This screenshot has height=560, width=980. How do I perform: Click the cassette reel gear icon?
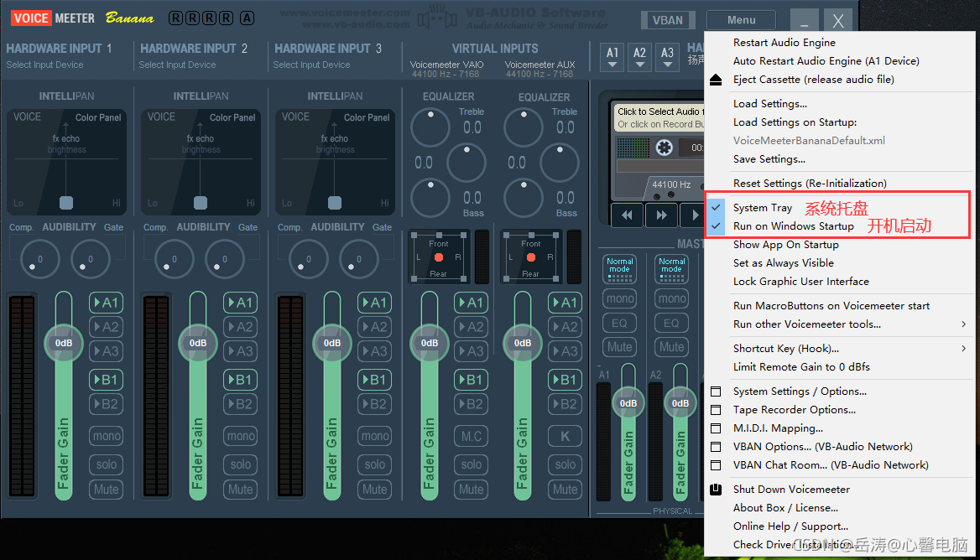[664, 148]
